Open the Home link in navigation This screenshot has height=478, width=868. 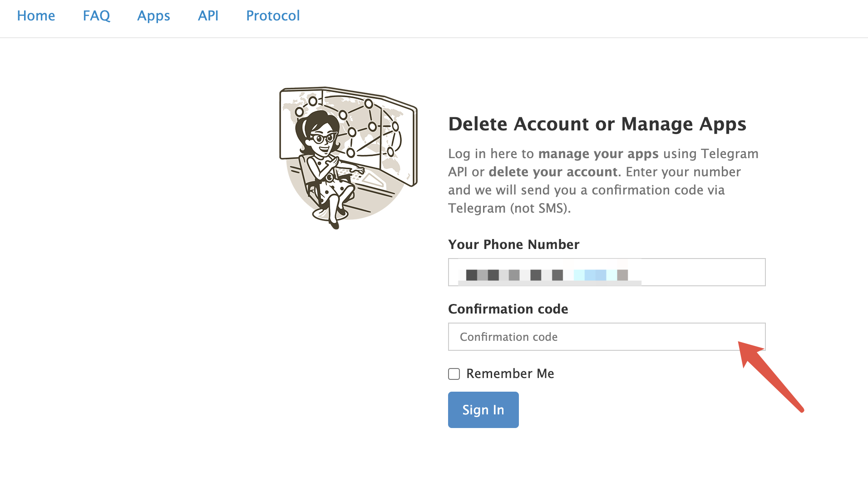36,16
